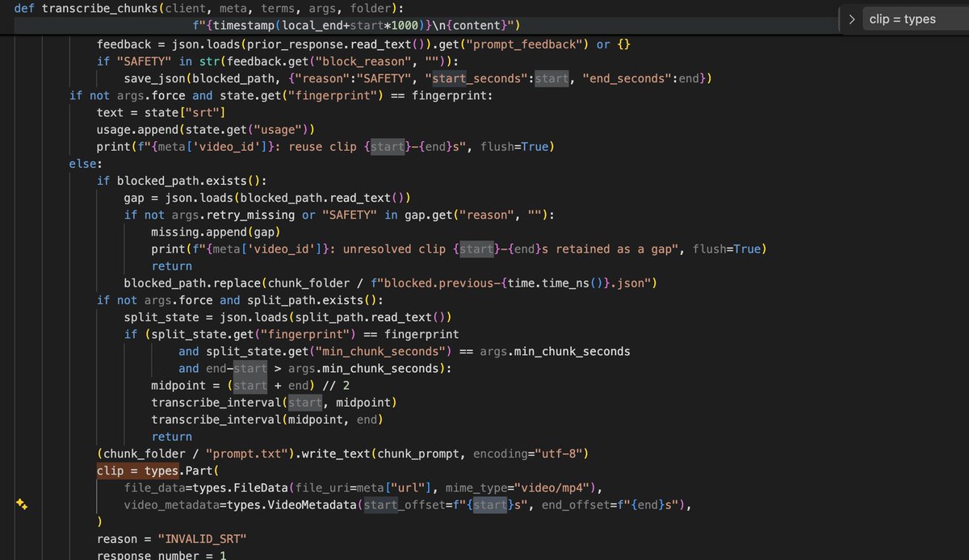This screenshot has width=969, height=560.
Task: Click the "end_seconds" key in save_json line
Action: [627, 78]
